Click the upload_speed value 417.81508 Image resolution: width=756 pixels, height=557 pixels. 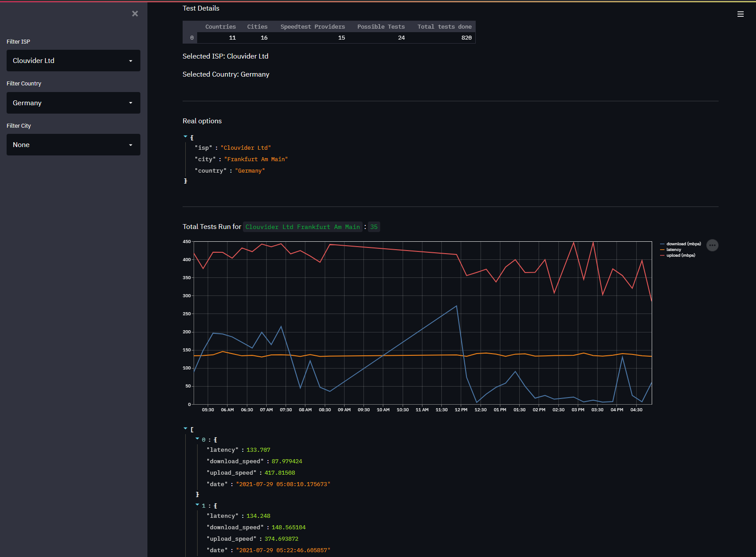(280, 473)
